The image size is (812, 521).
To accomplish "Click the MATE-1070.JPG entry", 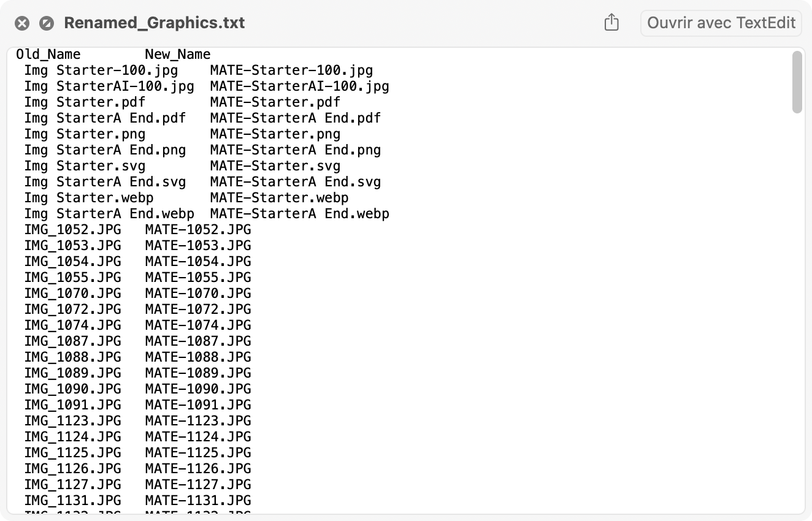I will (x=198, y=294).
